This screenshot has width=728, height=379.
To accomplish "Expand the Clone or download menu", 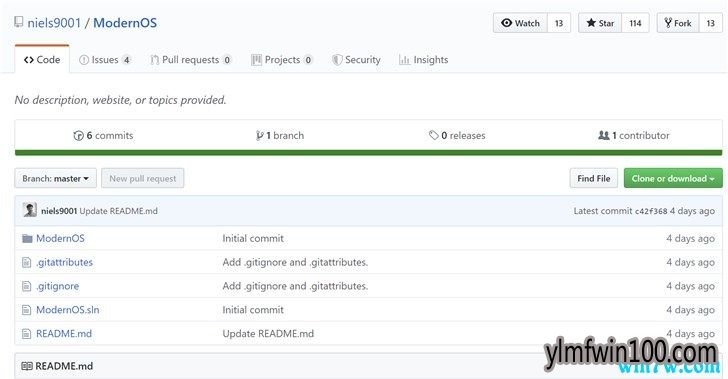I will pos(673,178).
